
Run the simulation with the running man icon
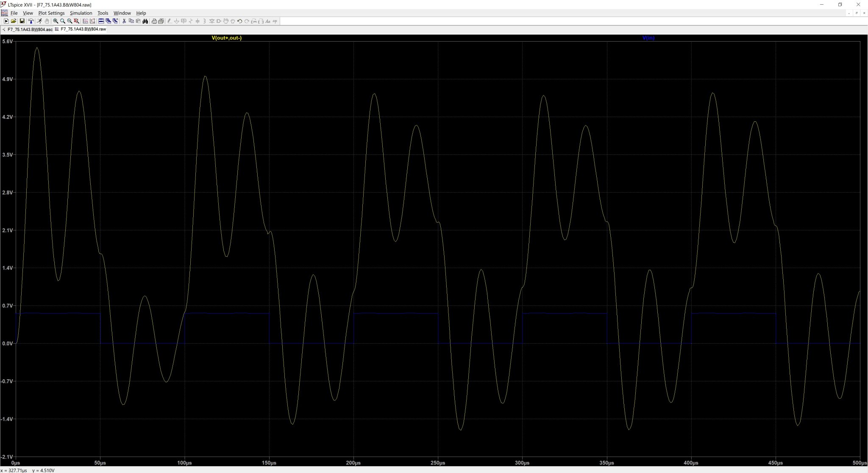40,21
